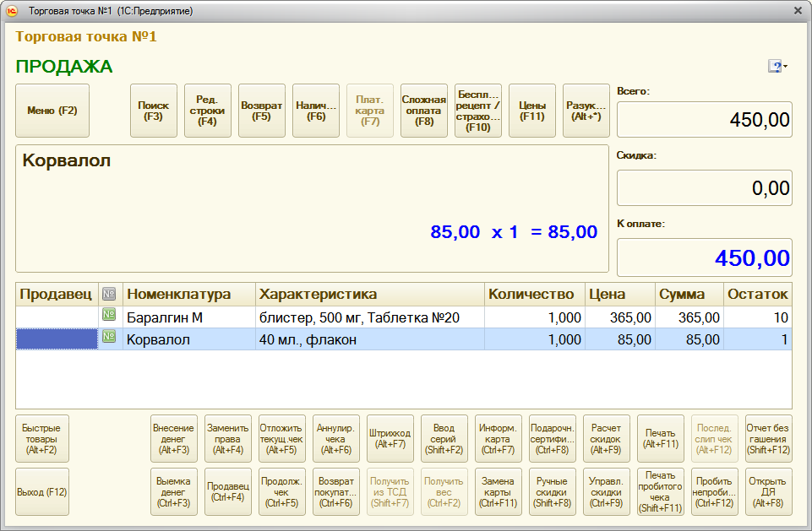Open the Меню (F2) menu
Image resolution: width=812 pixels, height=531 pixels.
(x=52, y=111)
